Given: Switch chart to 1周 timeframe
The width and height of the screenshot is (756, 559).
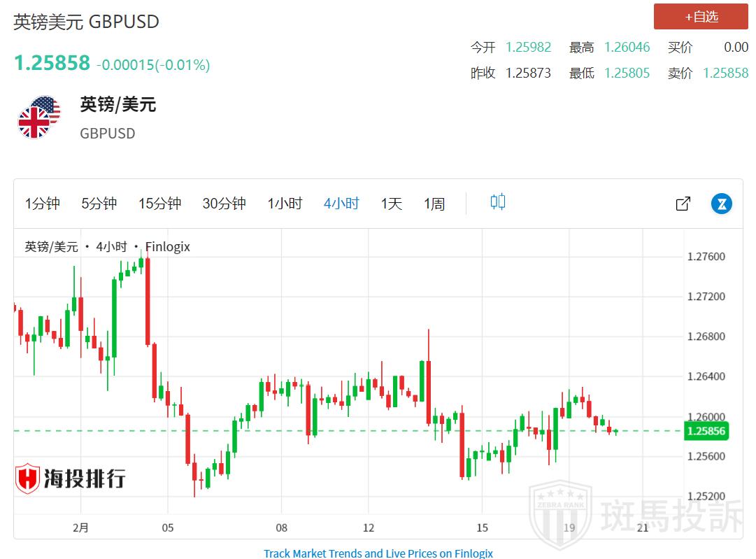Looking at the screenshot, I should [434, 204].
